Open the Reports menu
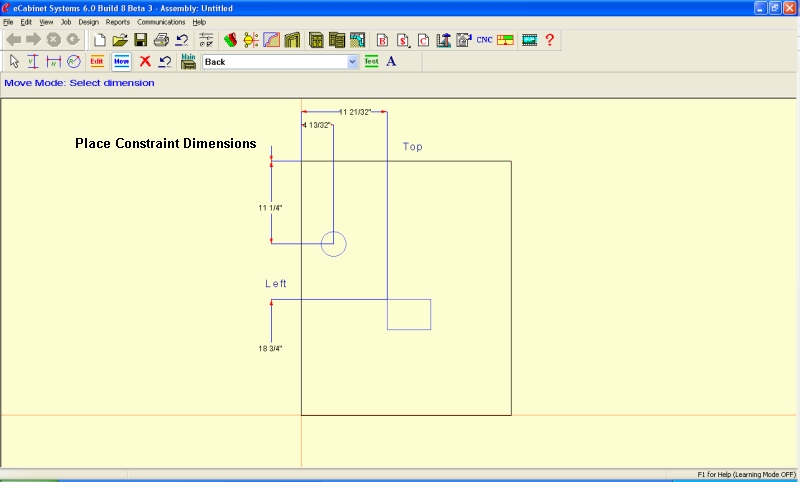The image size is (800, 482). (117, 21)
